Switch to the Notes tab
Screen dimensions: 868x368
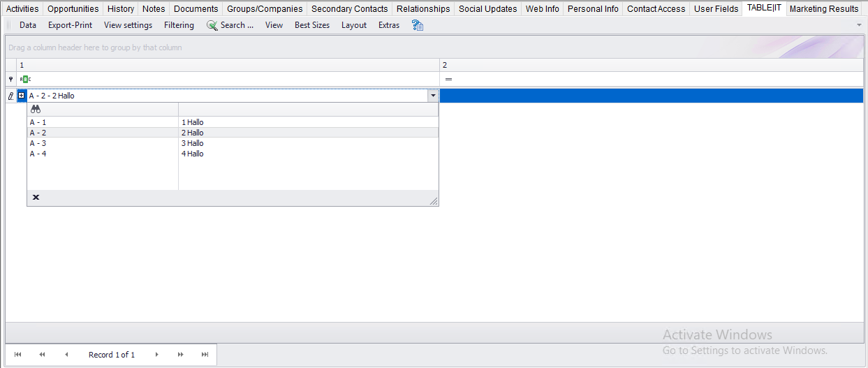pos(154,8)
